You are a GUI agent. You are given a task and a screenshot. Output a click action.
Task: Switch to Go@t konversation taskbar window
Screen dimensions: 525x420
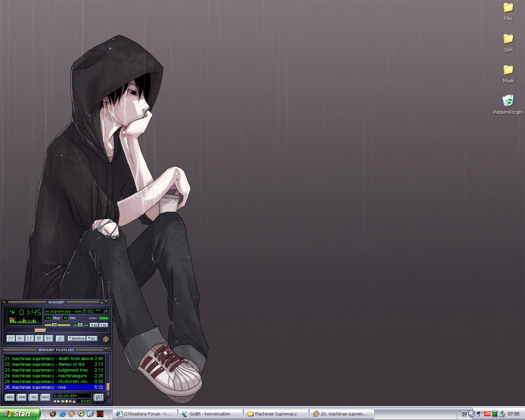210,414
